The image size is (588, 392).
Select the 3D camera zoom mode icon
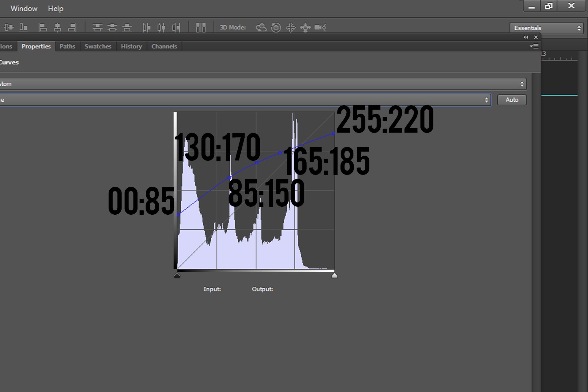(x=320, y=28)
